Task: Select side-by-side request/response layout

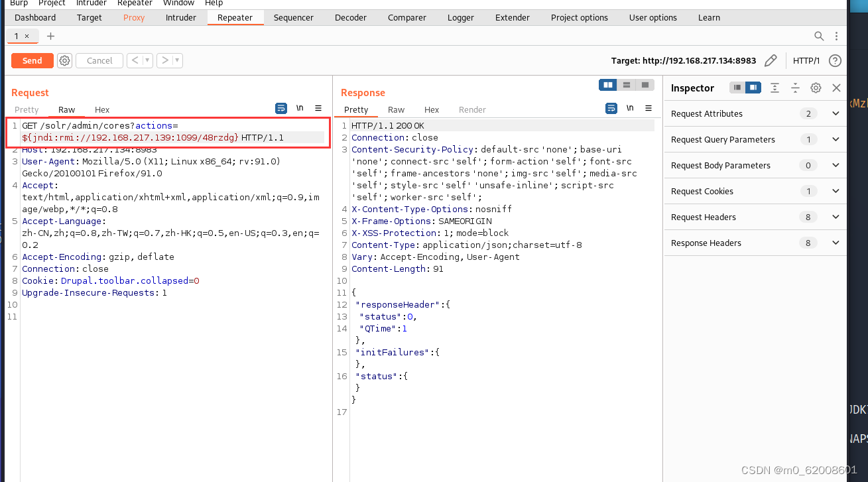Action: click(607, 85)
